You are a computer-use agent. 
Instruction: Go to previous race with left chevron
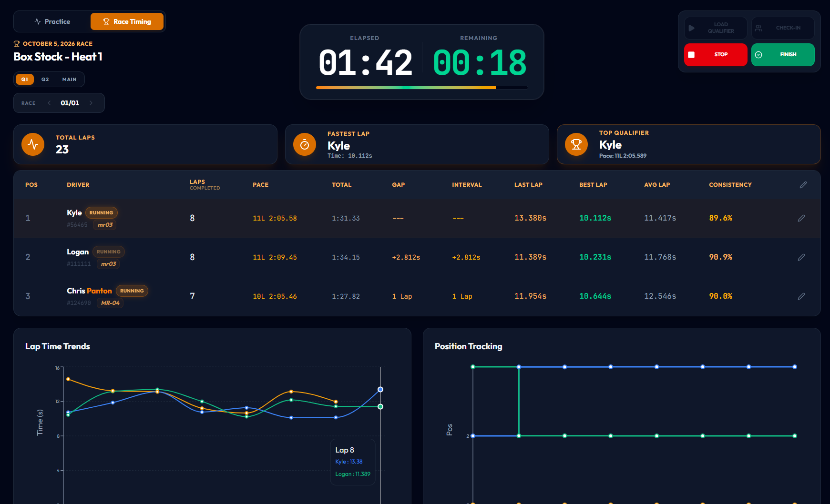click(49, 103)
